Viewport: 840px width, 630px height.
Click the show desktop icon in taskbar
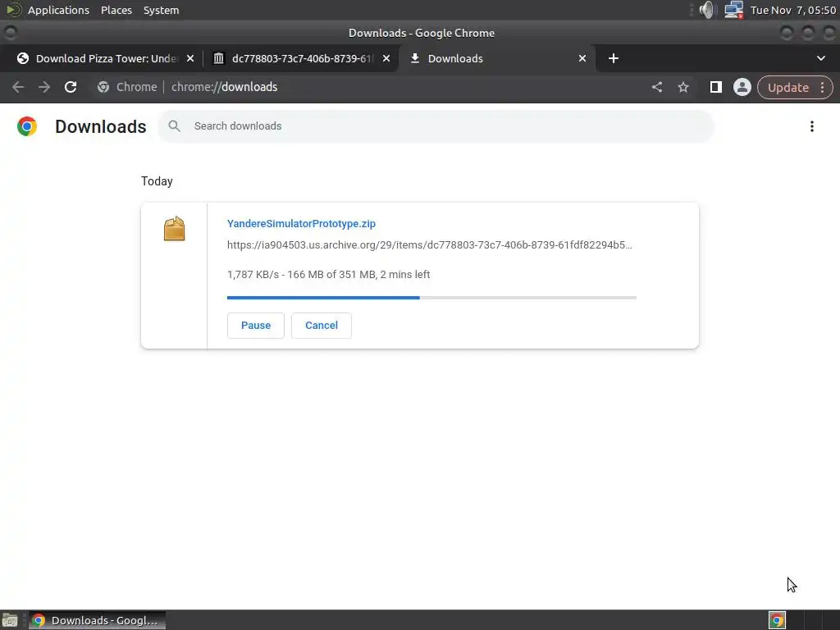(9, 620)
